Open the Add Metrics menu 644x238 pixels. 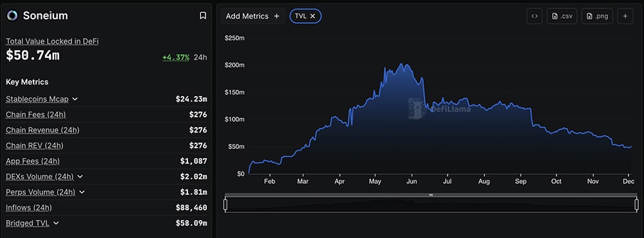pos(253,16)
